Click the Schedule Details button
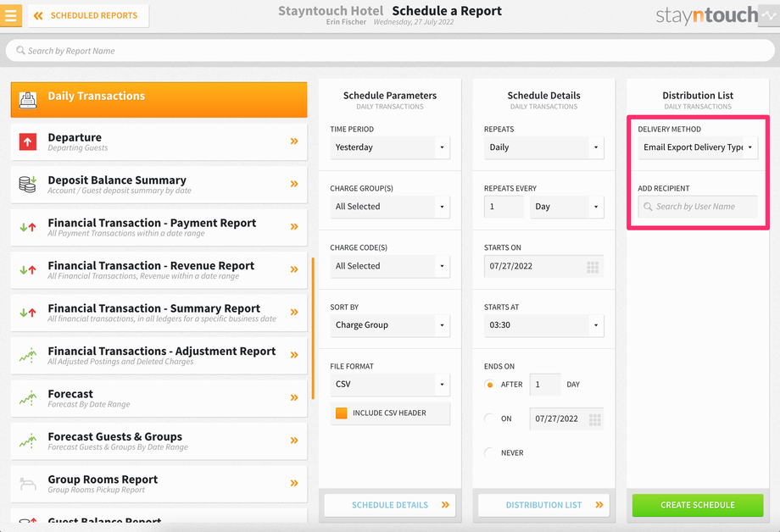 (x=390, y=505)
